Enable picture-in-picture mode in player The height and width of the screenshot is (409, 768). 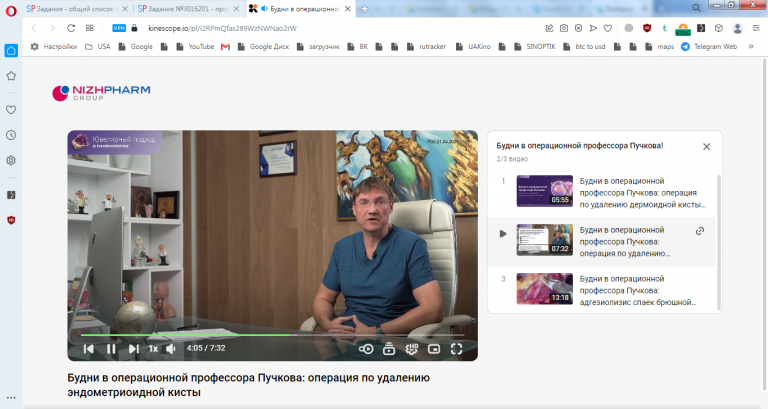tap(434, 349)
